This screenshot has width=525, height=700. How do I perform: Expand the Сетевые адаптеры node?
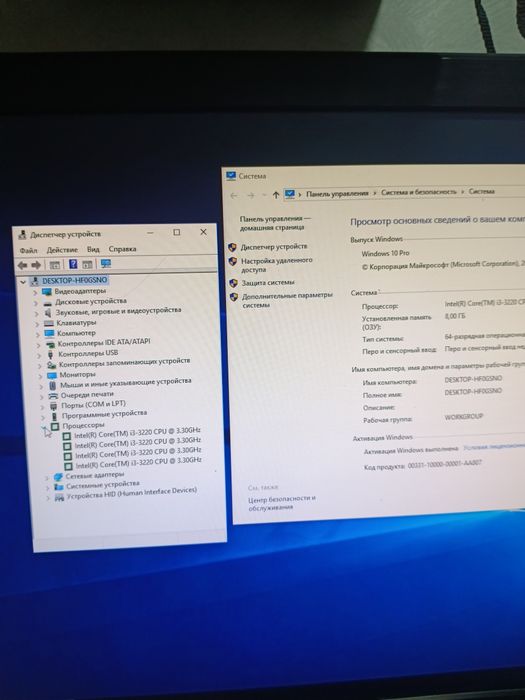coord(47,478)
